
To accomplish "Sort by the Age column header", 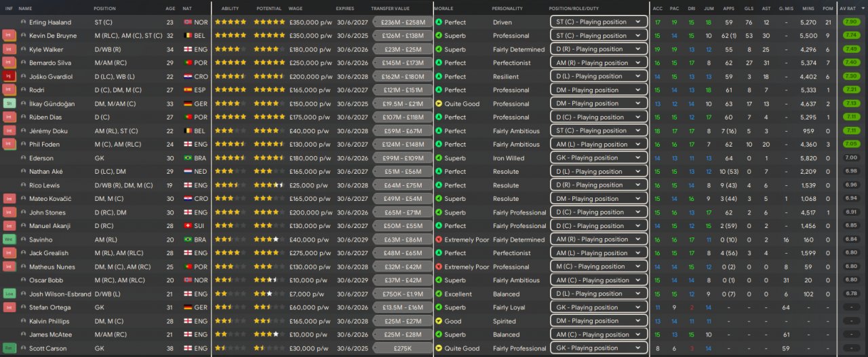I will click(170, 8).
